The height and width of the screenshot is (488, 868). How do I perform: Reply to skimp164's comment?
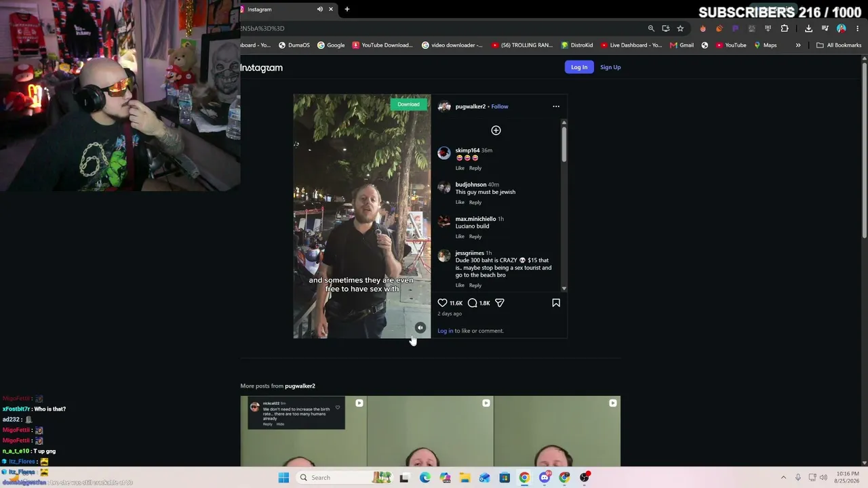(x=475, y=168)
